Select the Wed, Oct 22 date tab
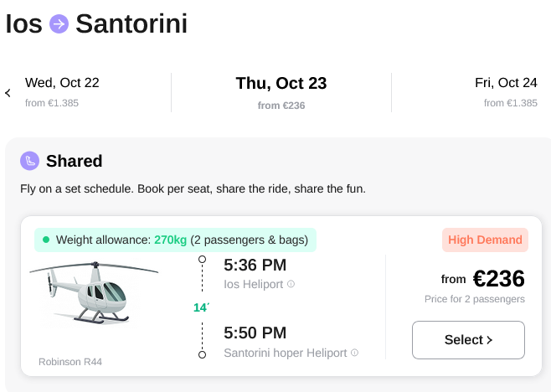The image size is (551, 392). (x=62, y=92)
